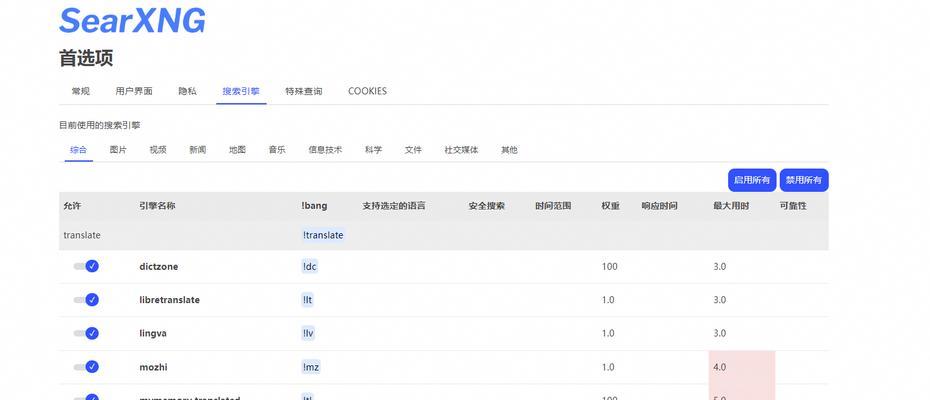The width and height of the screenshot is (930, 400).
Task: Click the 支持选定的语言 column header
Action: pyautogui.click(x=394, y=206)
